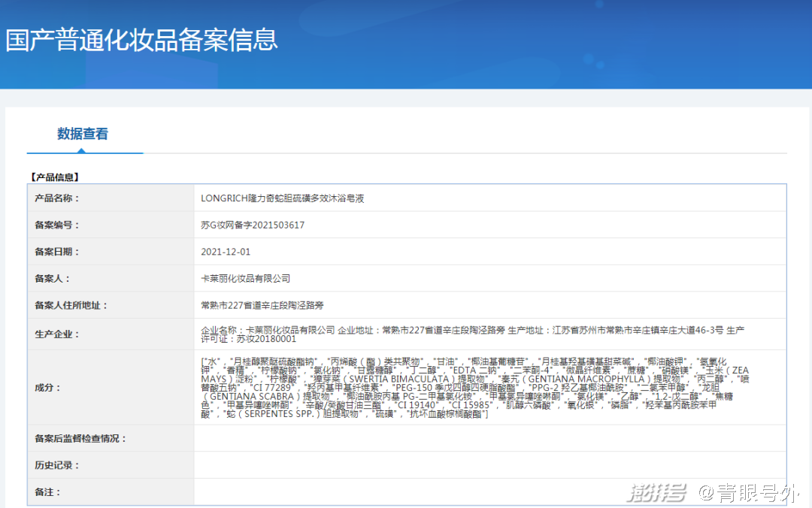This screenshot has width=812, height=508.
Task: Click the 备案人住所地址 row label
Action: [71, 305]
